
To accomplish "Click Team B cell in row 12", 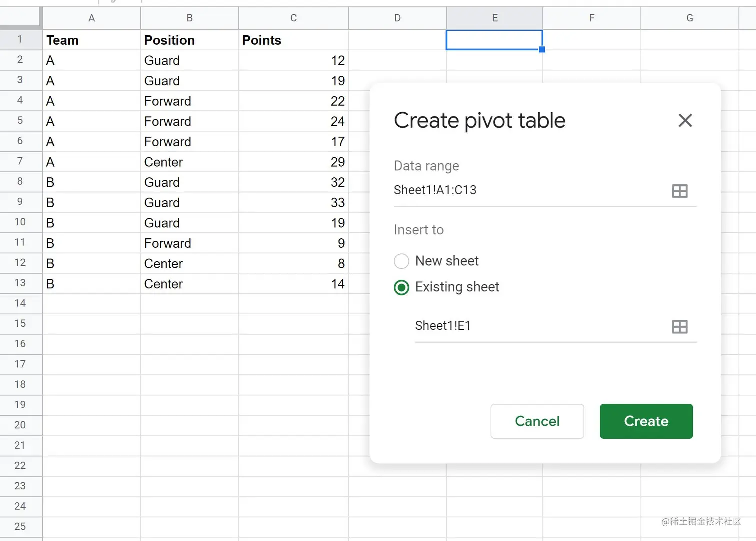I will click(x=91, y=263).
